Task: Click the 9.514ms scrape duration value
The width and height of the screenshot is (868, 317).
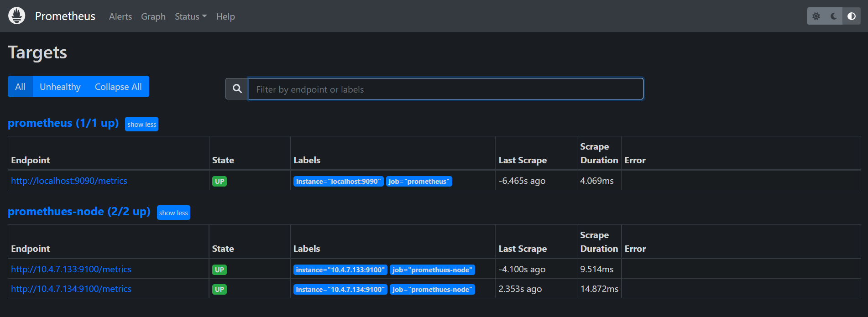Action: pos(597,269)
